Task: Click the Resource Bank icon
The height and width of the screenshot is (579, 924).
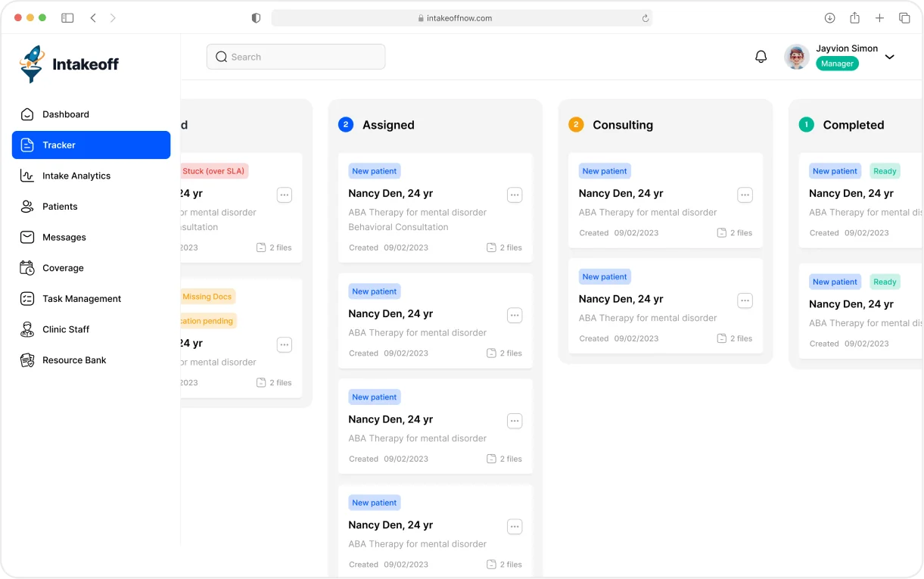Action: pyautogui.click(x=27, y=360)
